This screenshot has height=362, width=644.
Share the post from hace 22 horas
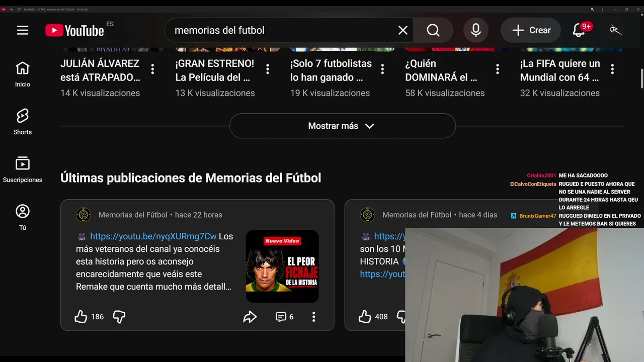click(250, 316)
